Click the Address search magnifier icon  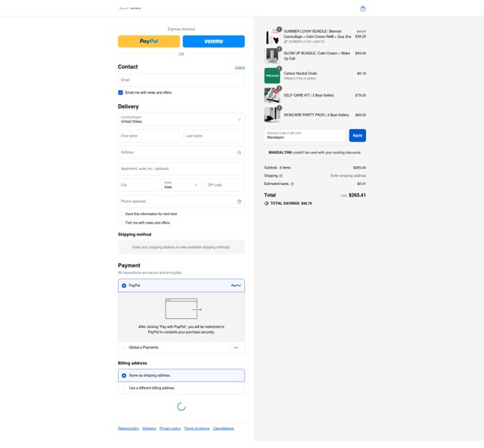[x=239, y=153]
